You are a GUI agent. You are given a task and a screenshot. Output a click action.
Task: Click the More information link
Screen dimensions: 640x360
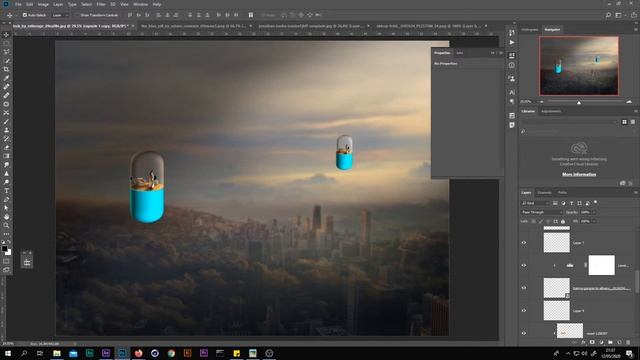pos(579,174)
